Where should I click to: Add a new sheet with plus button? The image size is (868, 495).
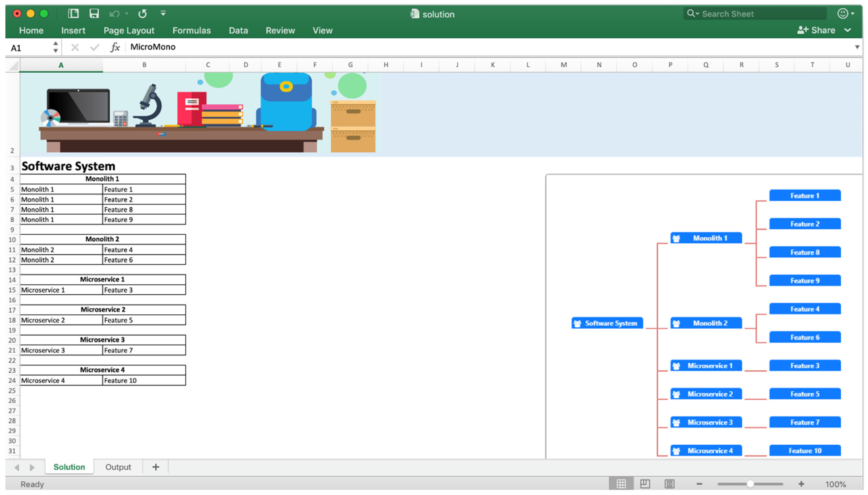pyautogui.click(x=156, y=467)
